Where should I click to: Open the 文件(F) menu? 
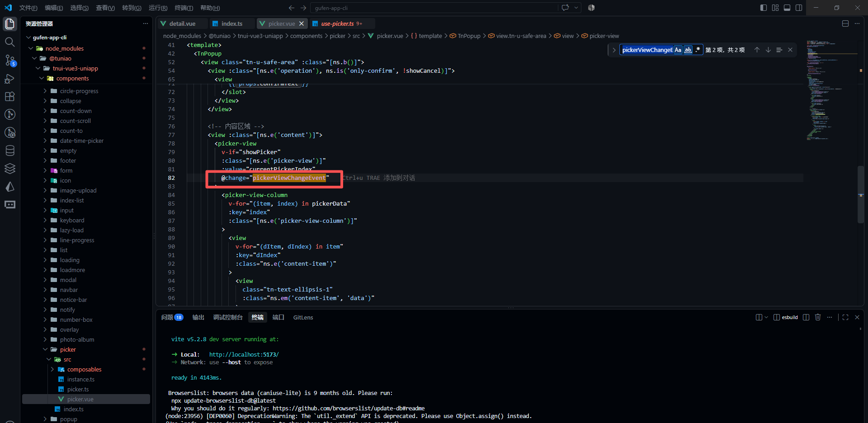tap(28, 8)
